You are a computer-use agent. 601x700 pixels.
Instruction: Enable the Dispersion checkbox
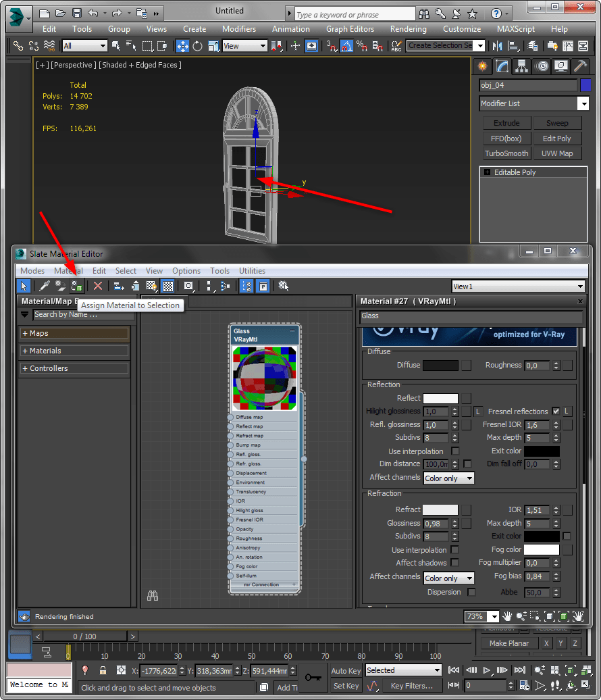point(471,592)
